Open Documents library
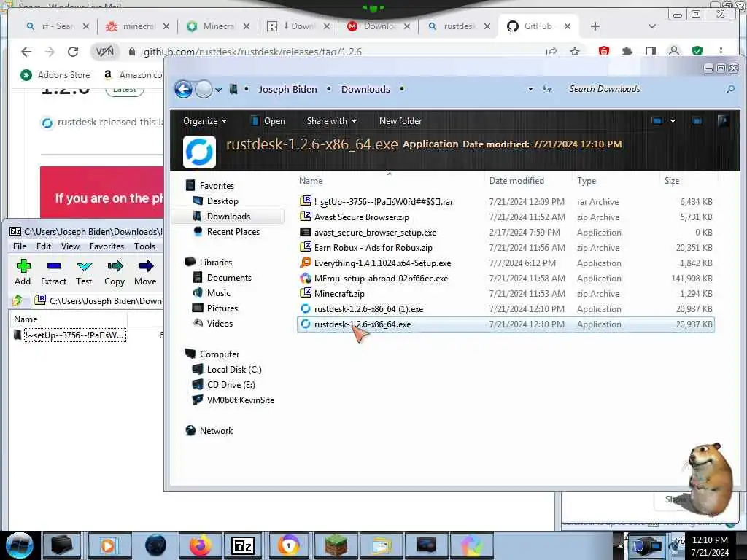This screenshot has height=560, width=747. tap(229, 278)
